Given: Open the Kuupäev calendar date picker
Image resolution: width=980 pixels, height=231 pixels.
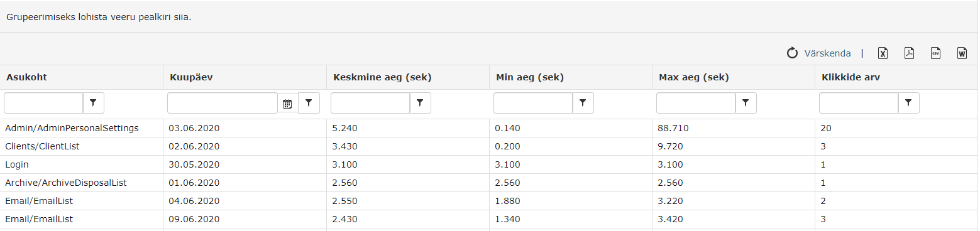Looking at the screenshot, I should point(287,104).
